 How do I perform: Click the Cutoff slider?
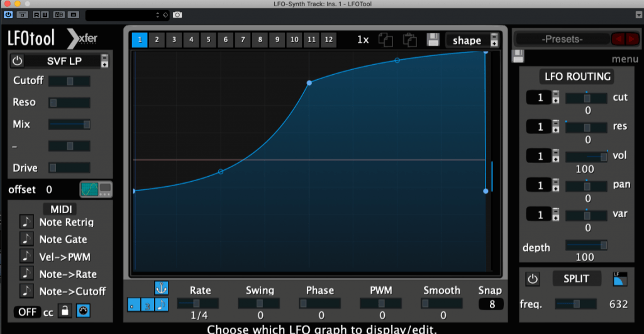(69, 81)
